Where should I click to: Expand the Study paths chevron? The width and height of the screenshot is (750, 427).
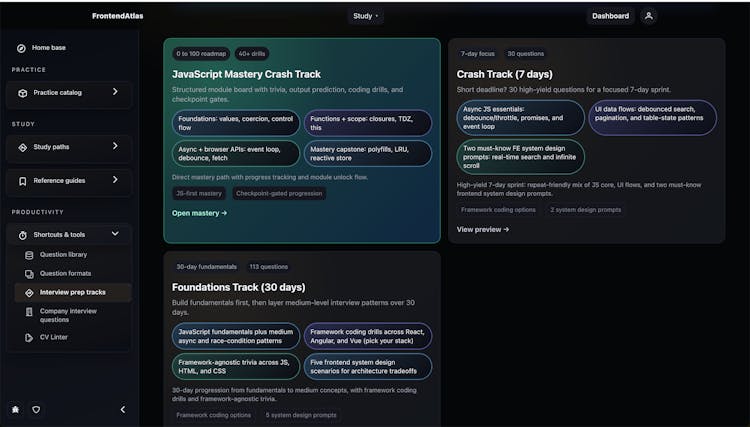click(115, 146)
